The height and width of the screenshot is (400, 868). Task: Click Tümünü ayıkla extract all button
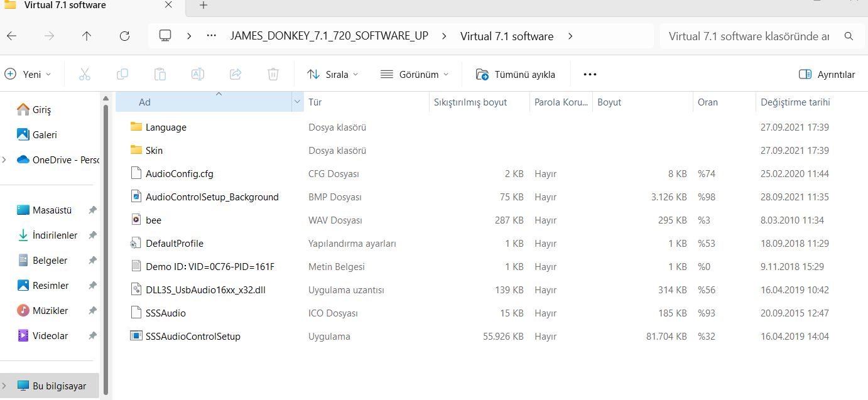(x=516, y=74)
